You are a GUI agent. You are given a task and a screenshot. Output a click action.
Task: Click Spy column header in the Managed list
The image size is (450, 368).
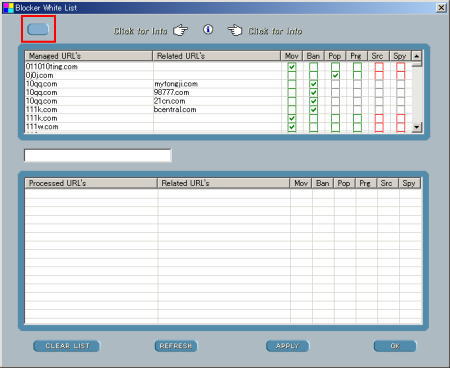click(x=400, y=56)
